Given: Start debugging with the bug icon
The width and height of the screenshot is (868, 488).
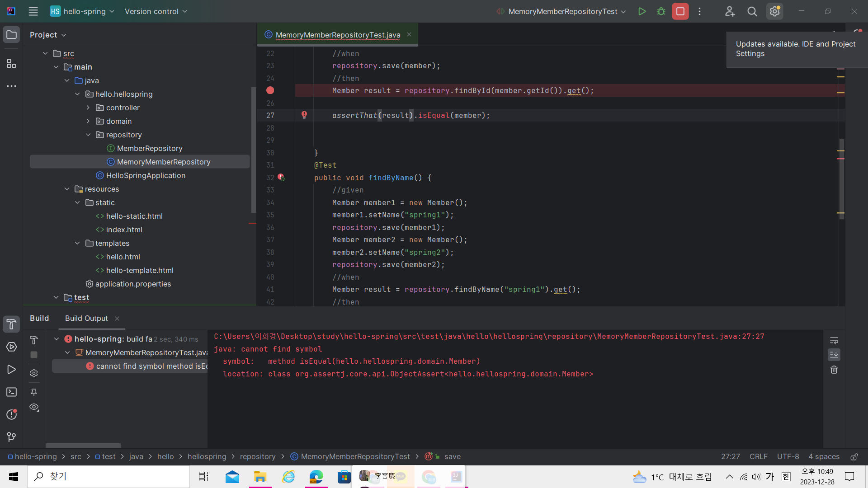Looking at the screenshot, I should pyautogui.click(x=661, y=11).
